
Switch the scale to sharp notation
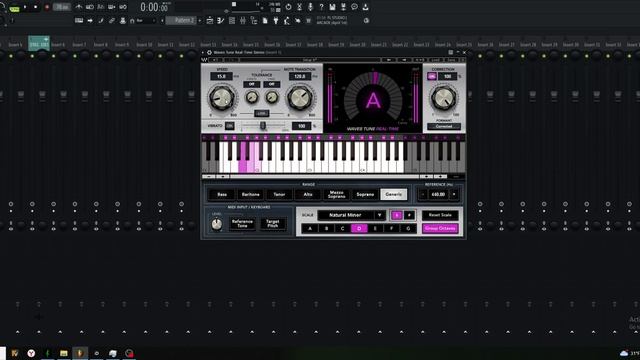[409, 215]
